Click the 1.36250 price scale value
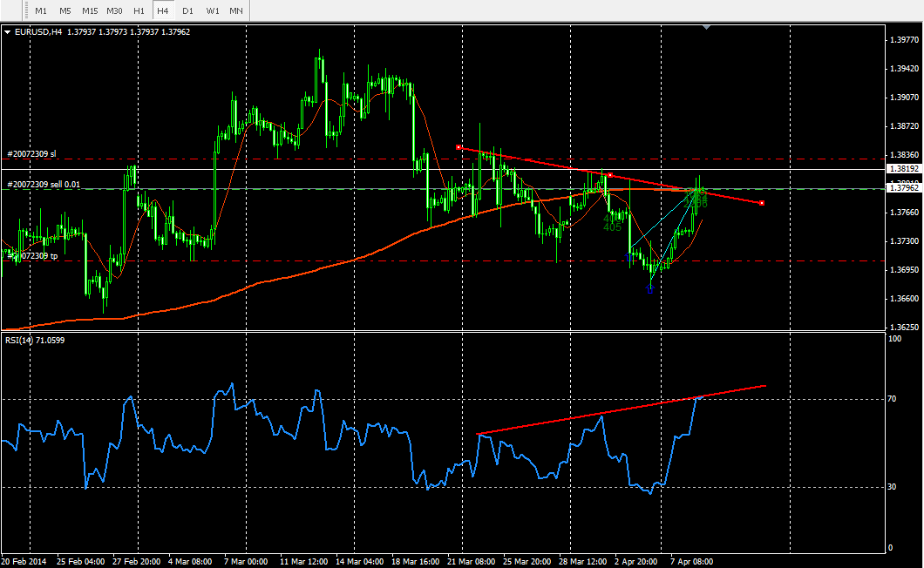This screenshot has height=568, width=924. coord(904,327)
